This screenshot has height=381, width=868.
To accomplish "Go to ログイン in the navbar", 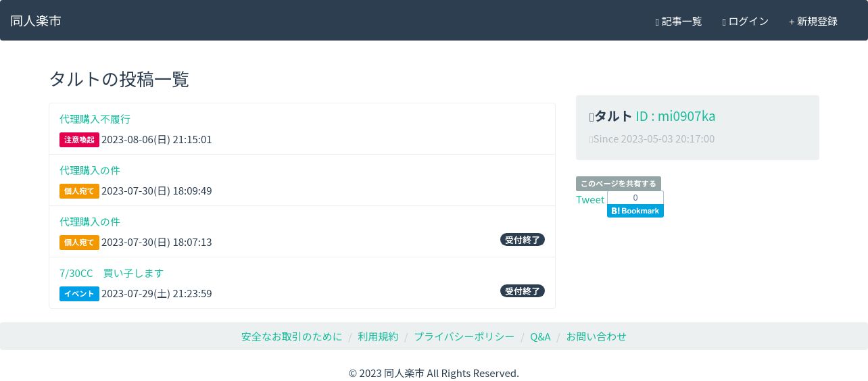I will click(746, 22).
